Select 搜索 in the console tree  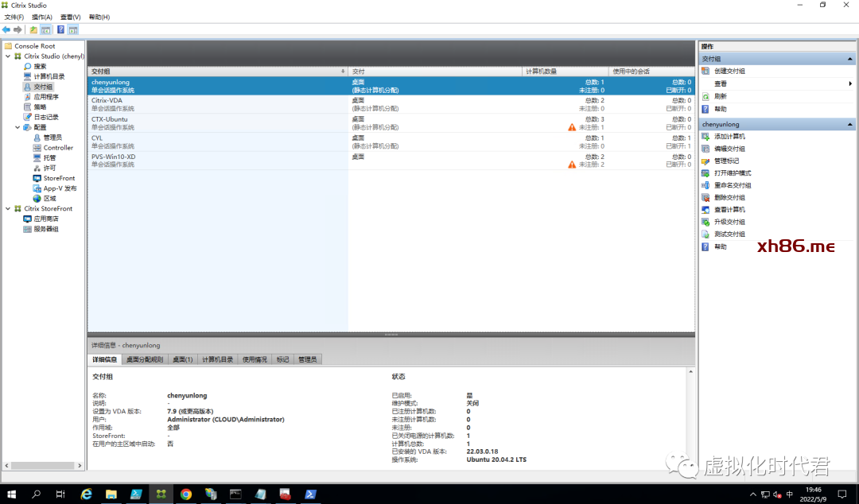click(x=40, y=66)
